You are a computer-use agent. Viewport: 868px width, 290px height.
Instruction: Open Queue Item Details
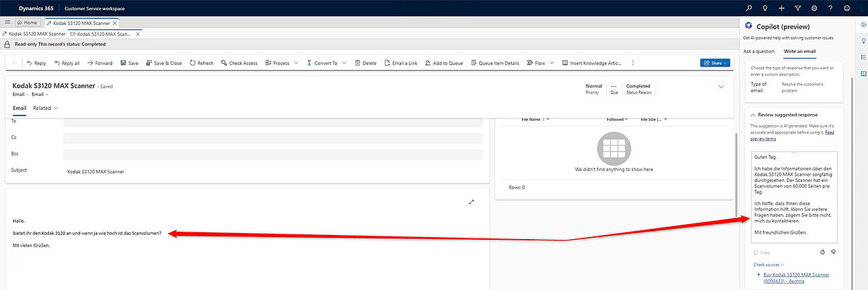(494, 63)
